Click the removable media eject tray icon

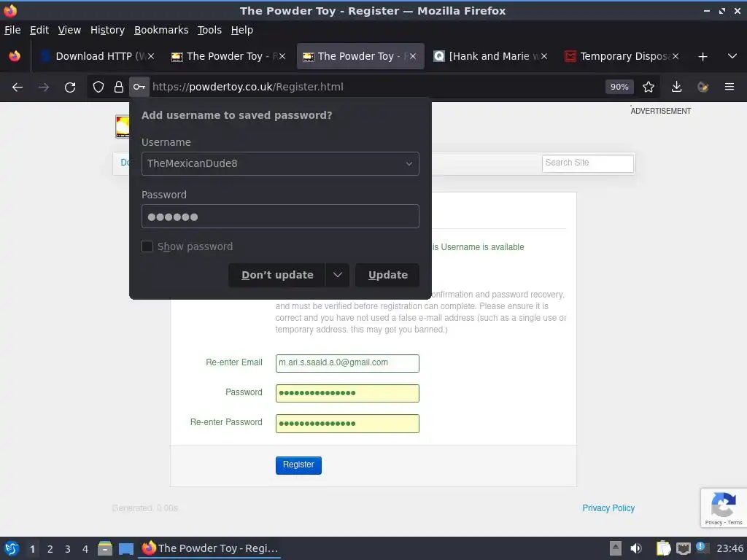616,548
